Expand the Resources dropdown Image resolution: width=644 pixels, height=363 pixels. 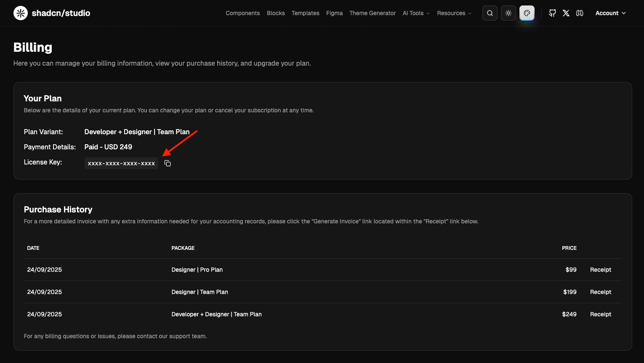tap(454, 13)
